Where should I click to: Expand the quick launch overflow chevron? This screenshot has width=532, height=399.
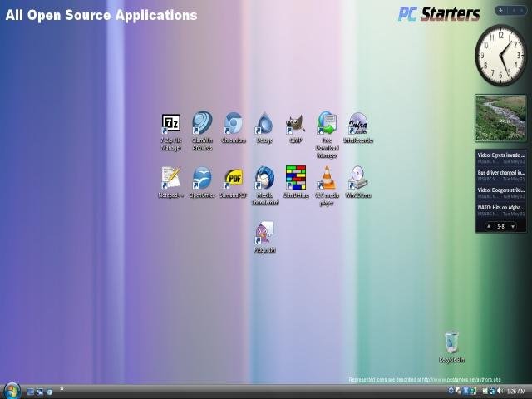point(62,389)
